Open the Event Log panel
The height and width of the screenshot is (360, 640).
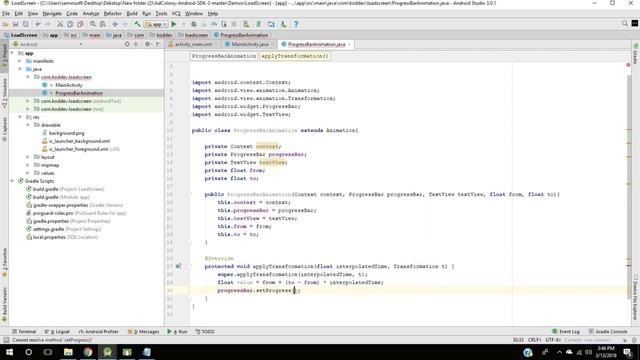click(x=566, y=331)
